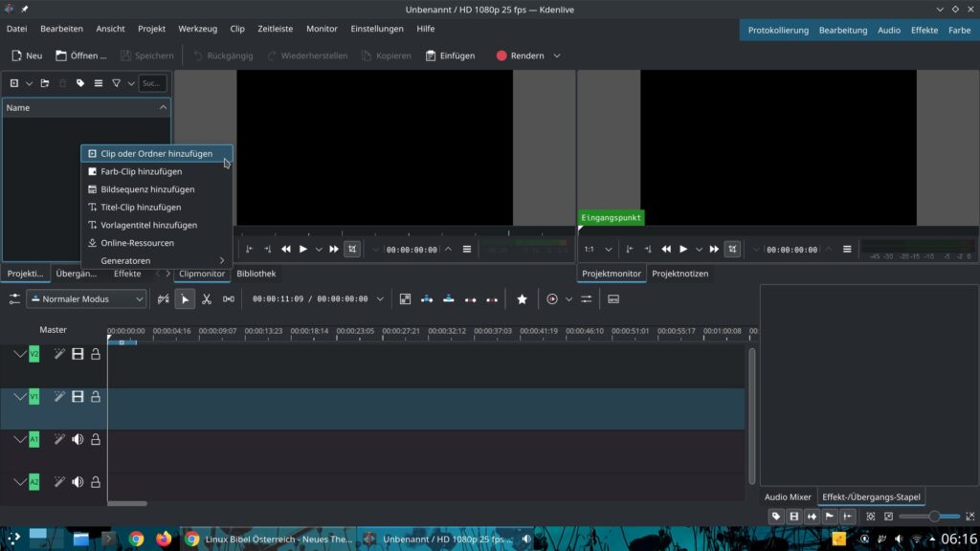The width and height of the screenshot is (980, 551).
Task: Open the timeline timecode format dropdown
Action: (380, 299)
